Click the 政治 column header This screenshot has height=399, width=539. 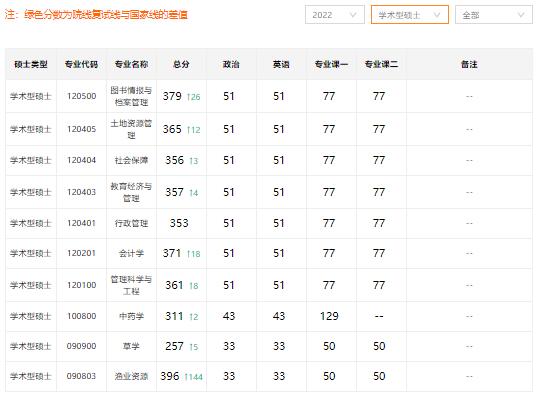(231, 64)
